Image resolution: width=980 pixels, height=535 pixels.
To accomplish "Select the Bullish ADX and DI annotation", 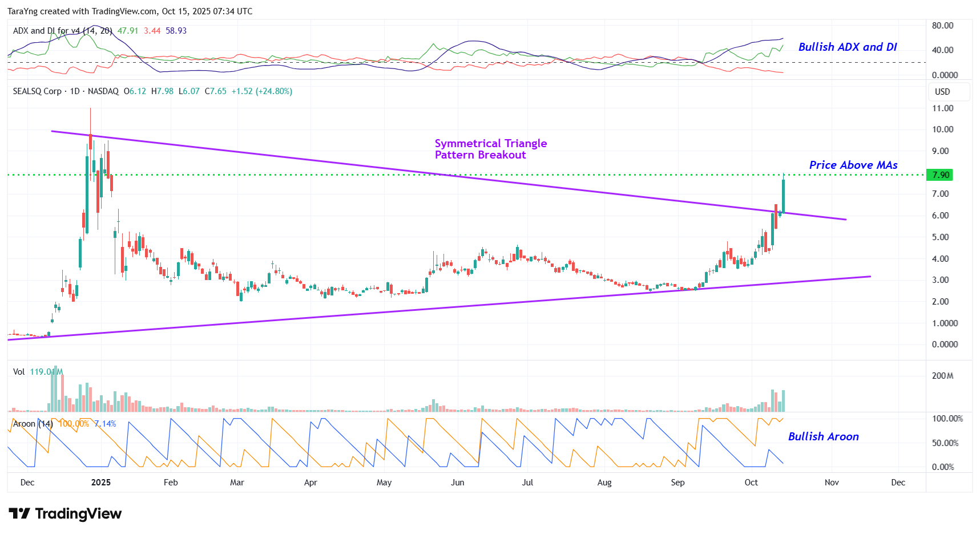I will 847,47.
